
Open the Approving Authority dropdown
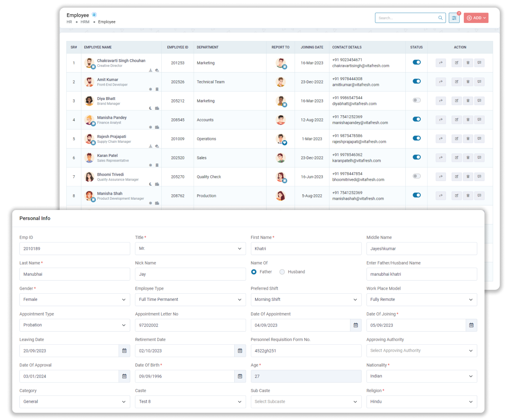(x=421, y=351)
